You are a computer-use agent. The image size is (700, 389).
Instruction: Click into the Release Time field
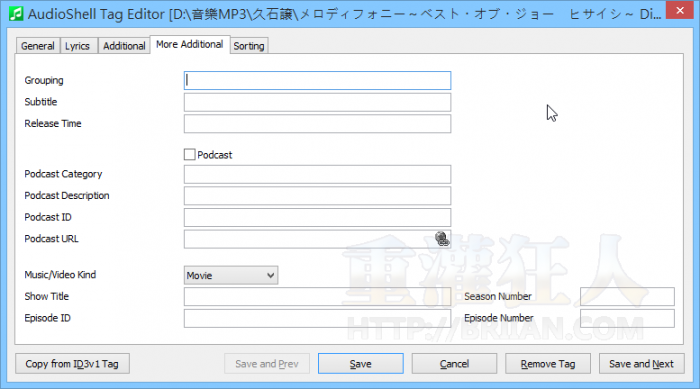point(317,124)
